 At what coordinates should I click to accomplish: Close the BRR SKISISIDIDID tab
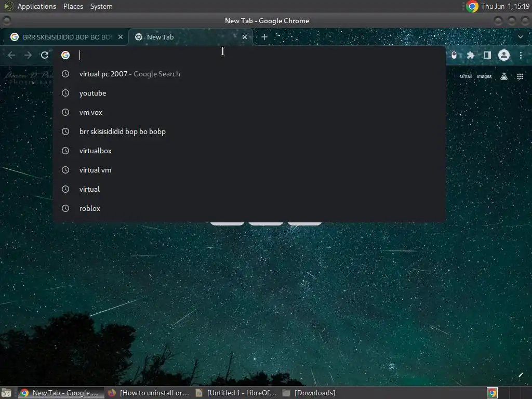pyautogui.click(x=121, y=37)
